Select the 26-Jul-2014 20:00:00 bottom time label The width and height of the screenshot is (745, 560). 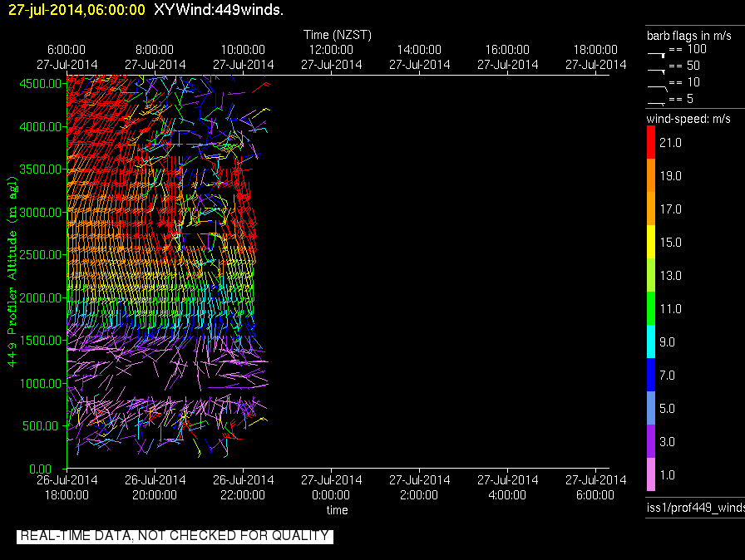(x=155, y=487)
